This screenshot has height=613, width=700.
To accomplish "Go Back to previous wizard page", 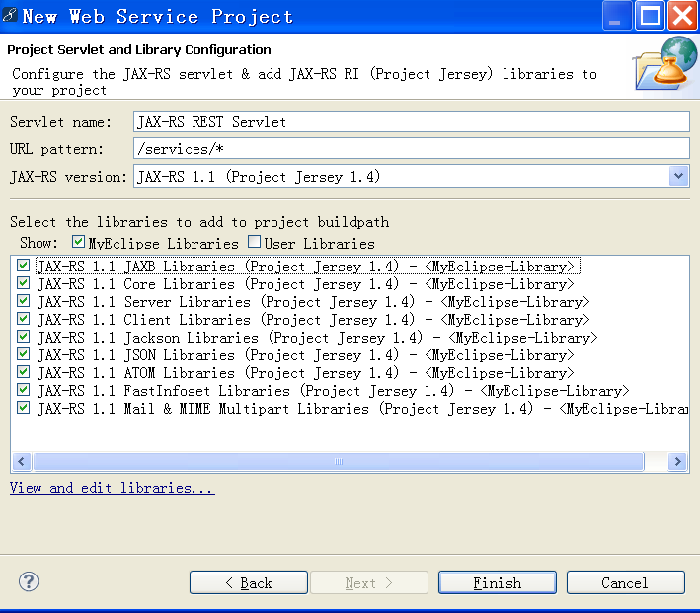I will [x=249, y=582].
